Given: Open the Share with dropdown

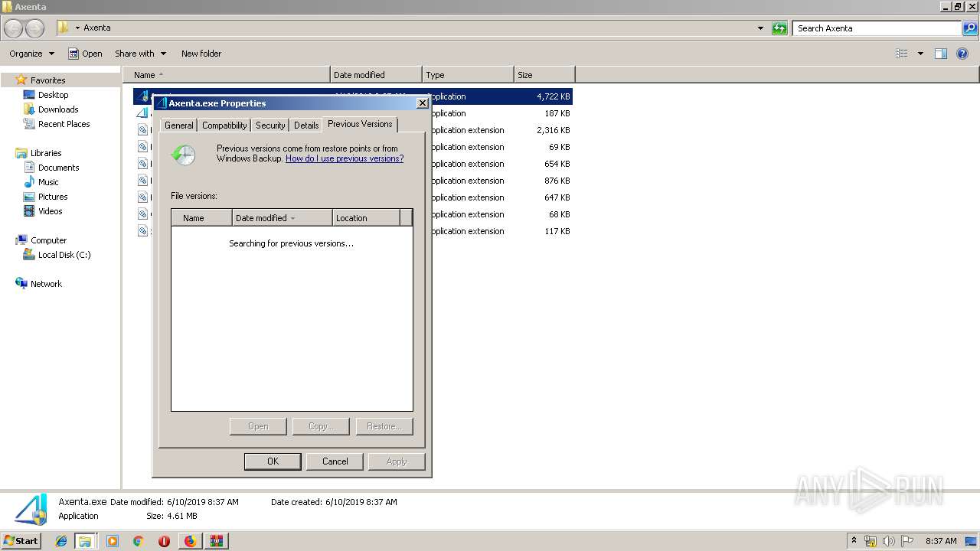Looking at the screenshot, I should pyautogui.click(x=140, y=54).
